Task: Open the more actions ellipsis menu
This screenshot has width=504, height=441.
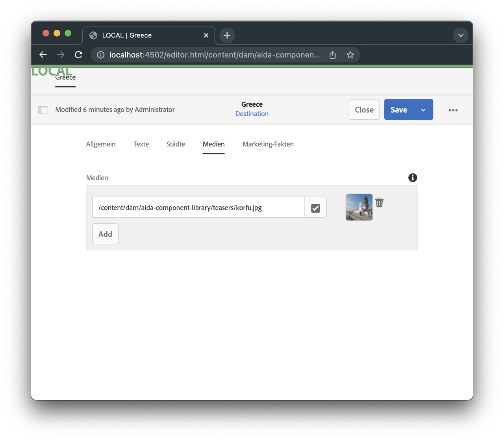Action: pyautogui.click(x=453, y=110)
